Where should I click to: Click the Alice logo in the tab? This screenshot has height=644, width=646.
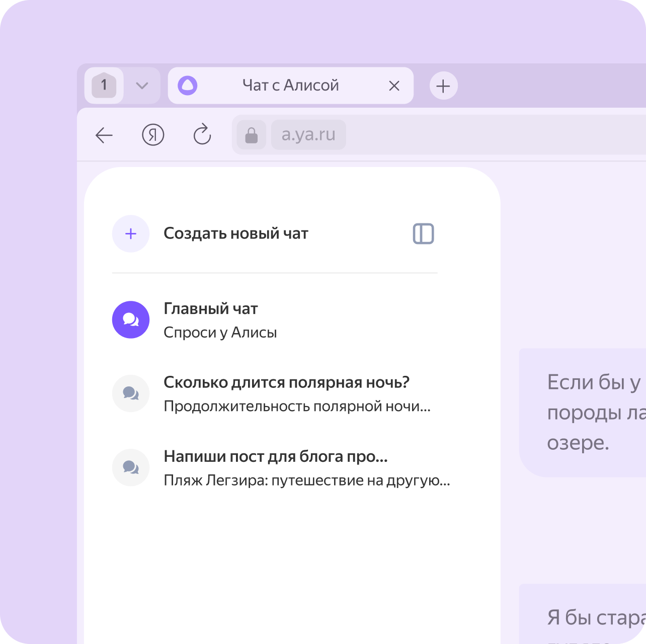click(x=188, y=86)
